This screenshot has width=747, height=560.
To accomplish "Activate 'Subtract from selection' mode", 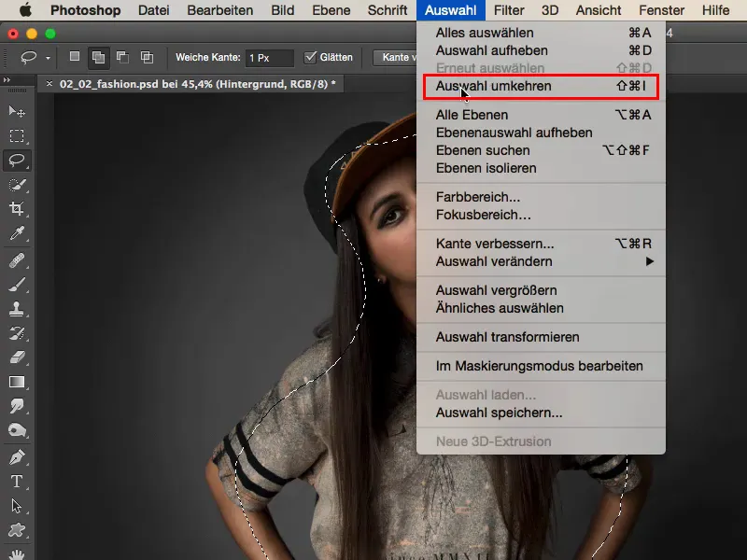I will click(x=122, y=56).
